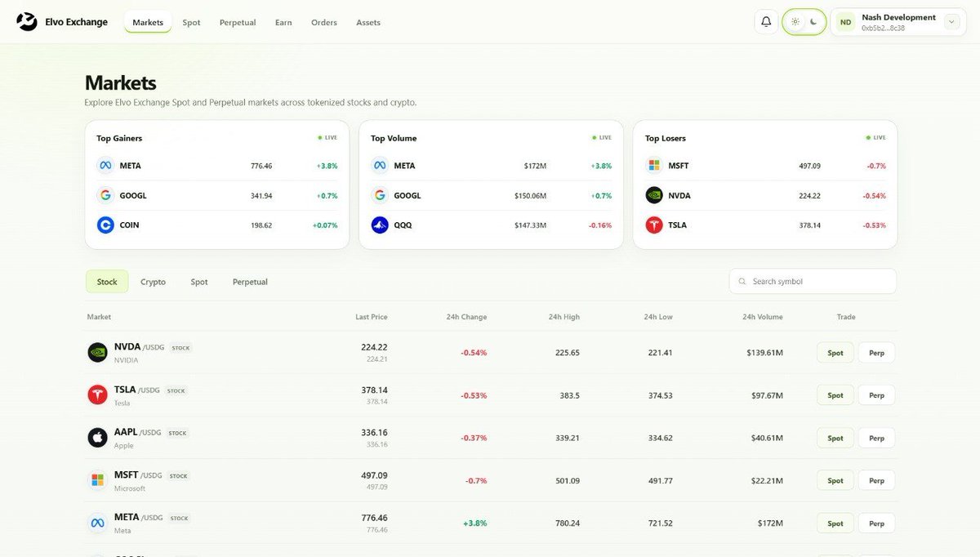Viewport: 980px width, 557px height.
Task: Open Spot trading for AAPL
Action: [835, 438]
